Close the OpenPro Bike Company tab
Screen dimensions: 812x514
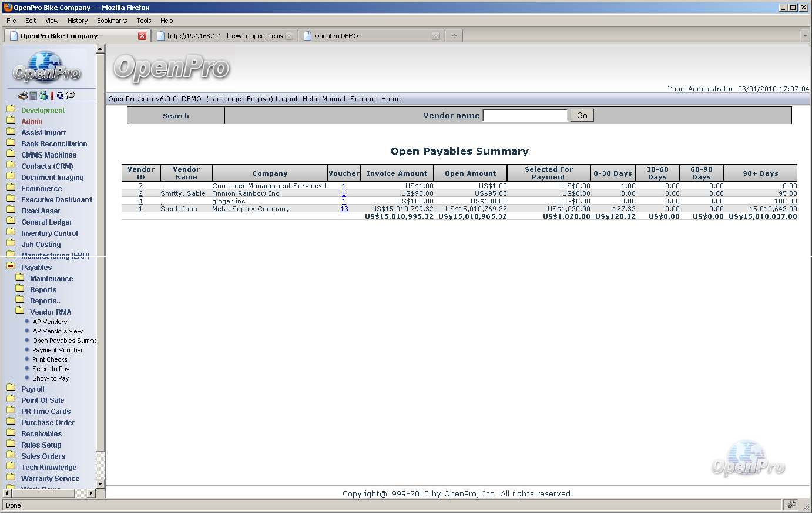(x=142, y=36)
